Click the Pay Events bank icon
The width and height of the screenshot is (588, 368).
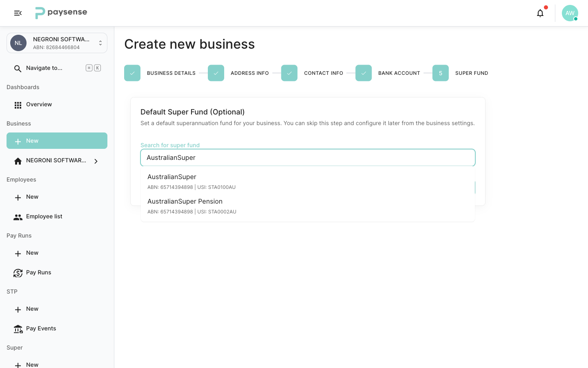18,329
